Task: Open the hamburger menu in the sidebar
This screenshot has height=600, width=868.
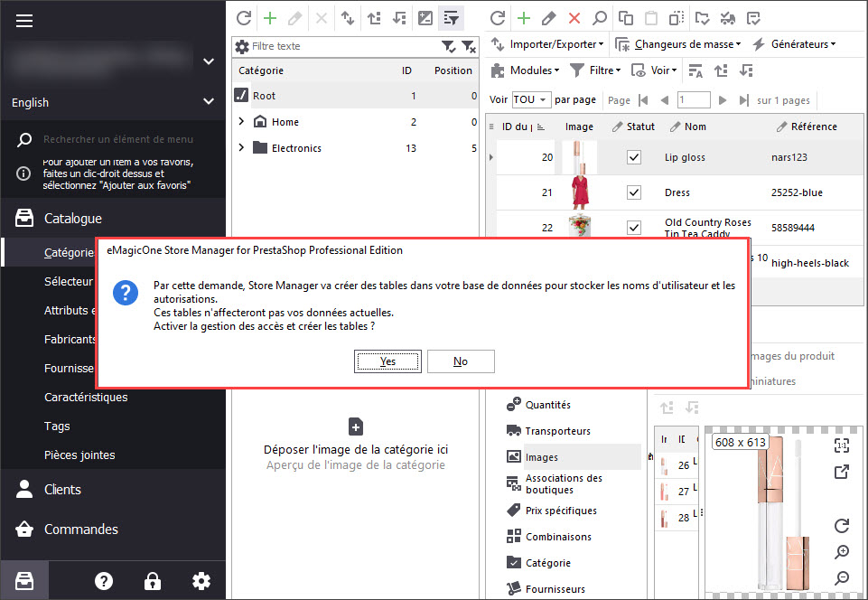Action: (24, 21)
